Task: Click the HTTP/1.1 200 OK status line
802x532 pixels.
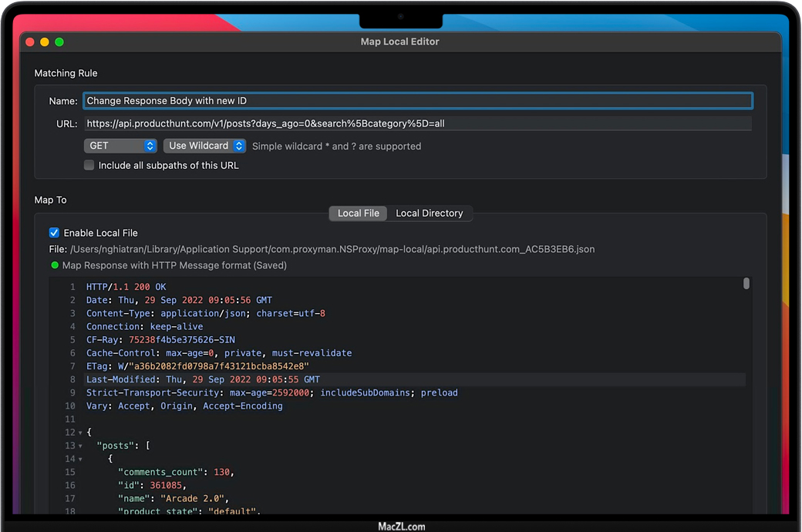Action: click(126, 287)
